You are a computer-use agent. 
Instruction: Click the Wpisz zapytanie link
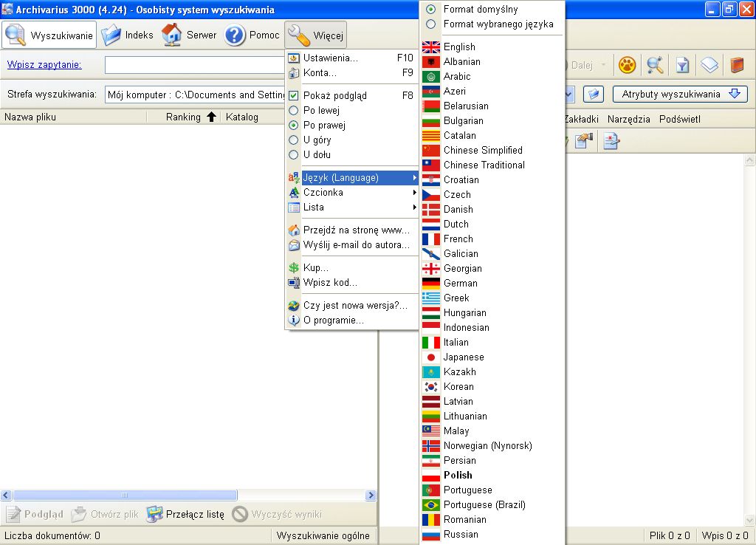tap(44, 65)
